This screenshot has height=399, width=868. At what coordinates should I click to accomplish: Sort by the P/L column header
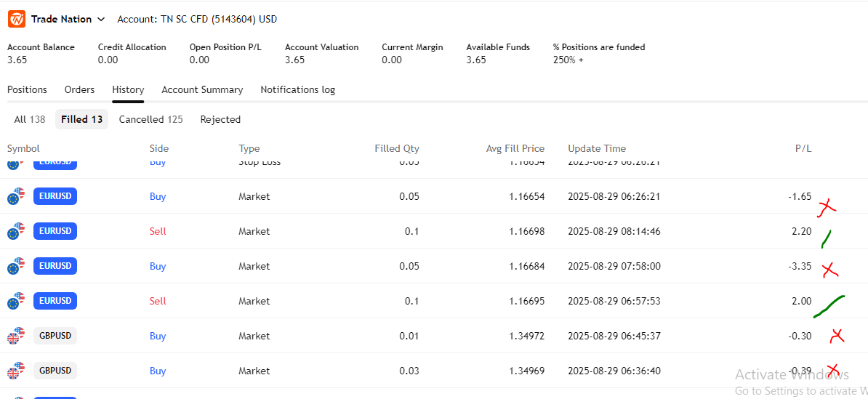coord(803,148)
